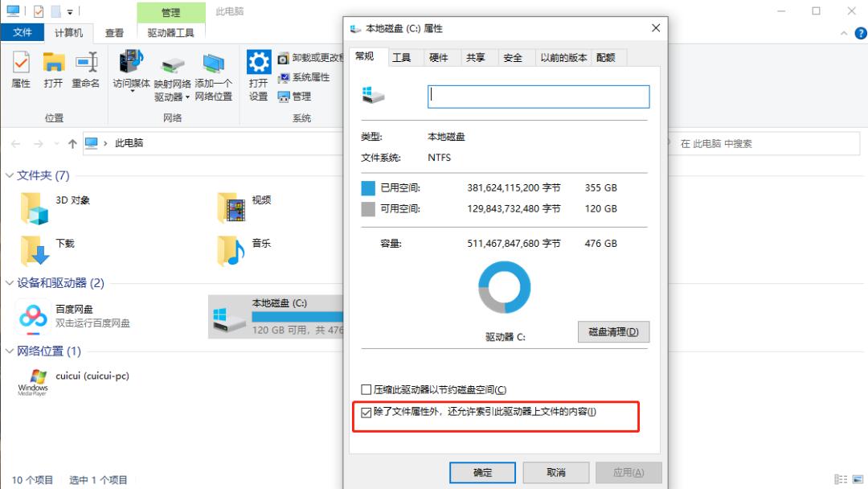Select the 3D 对象 folder icon
The height and width of the screenshot is (489, 868).
click(x=35, y=208)
